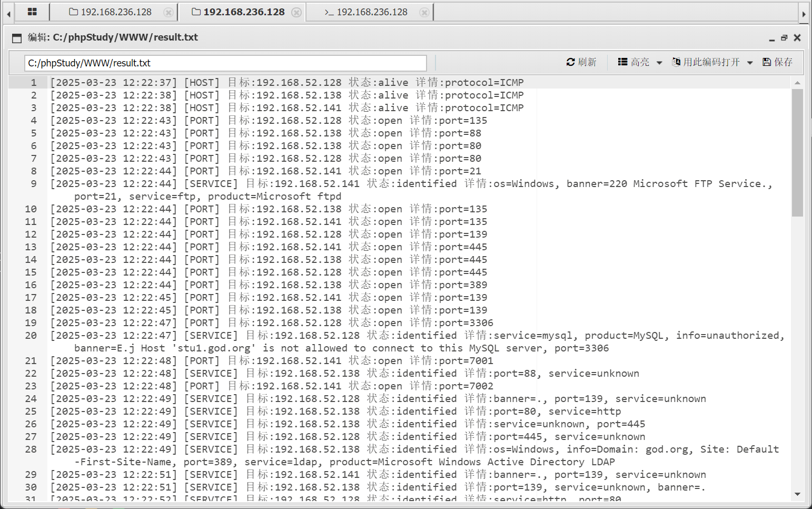Click the file path input field
This screenshot has width=812, height=509.
225,63
